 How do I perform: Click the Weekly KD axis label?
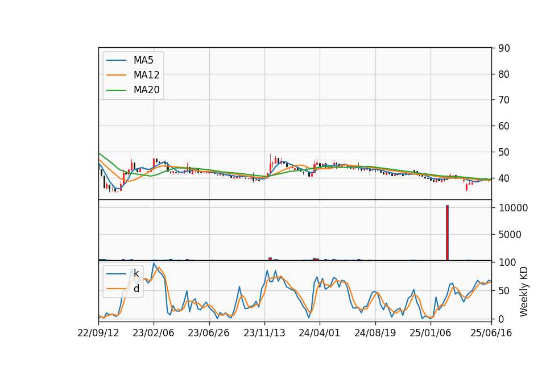523,291
